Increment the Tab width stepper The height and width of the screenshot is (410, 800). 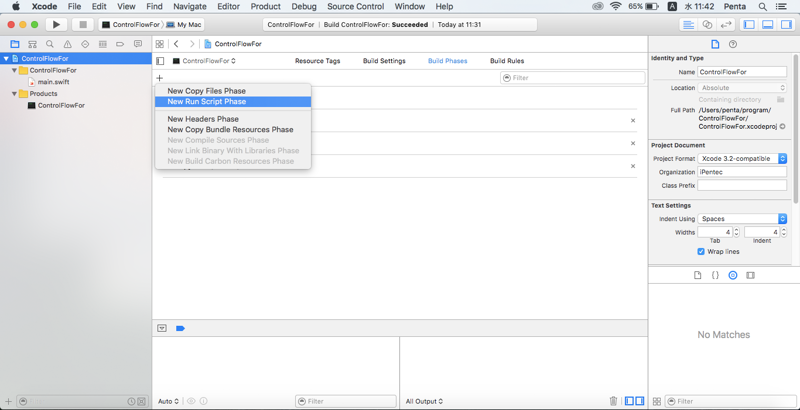pyautogui.click(x=736, y=230)
